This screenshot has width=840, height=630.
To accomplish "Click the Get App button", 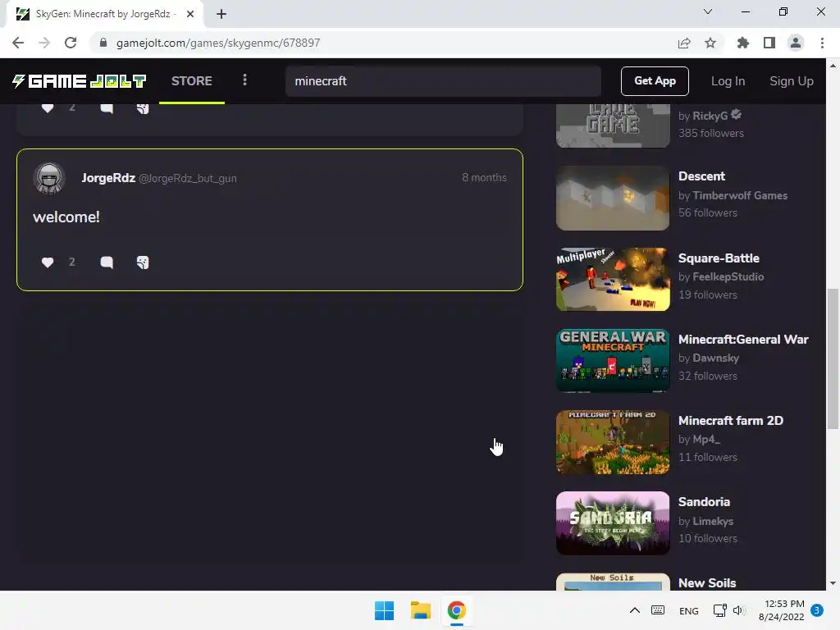I will tap(655, 81).
